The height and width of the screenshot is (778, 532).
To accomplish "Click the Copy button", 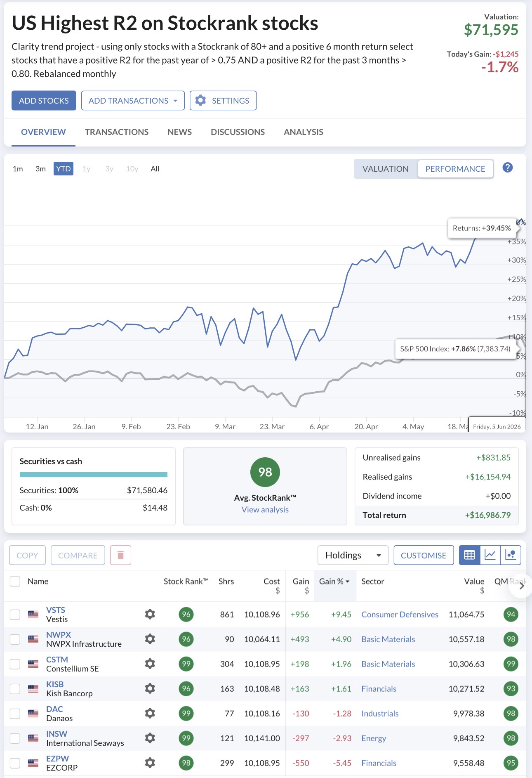I will [27, 555].
